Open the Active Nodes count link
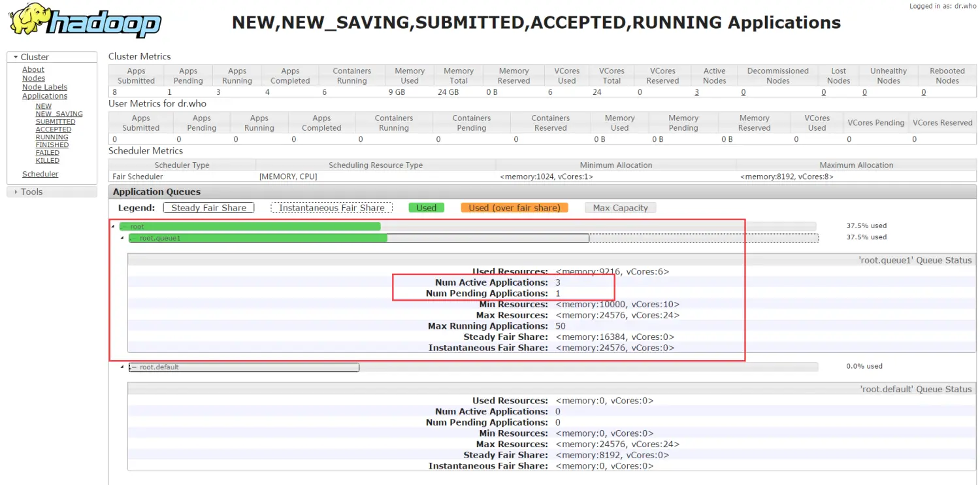Viewport: 980px width, 485px height. (x=696, y=92)
